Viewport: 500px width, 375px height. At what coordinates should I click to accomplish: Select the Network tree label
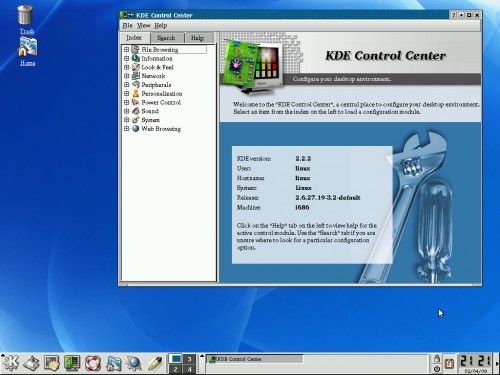click(x=153, y=76)
